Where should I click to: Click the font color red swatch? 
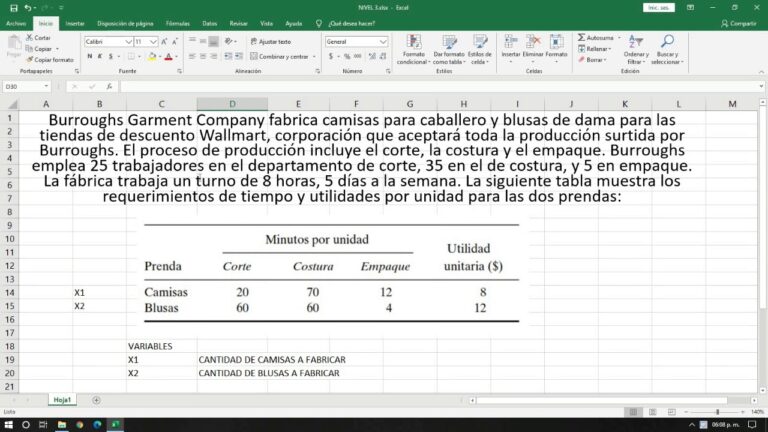tap(168, 57)
